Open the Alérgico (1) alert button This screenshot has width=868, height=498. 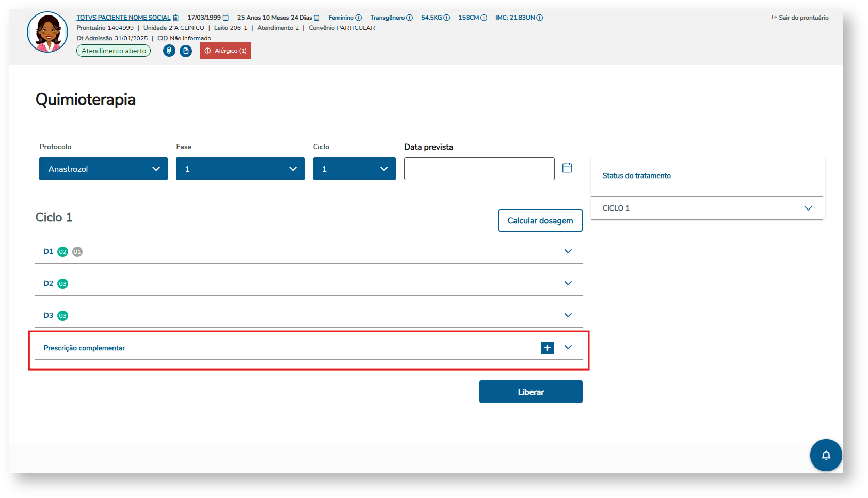pyautogui.click(x=226, y=51)
